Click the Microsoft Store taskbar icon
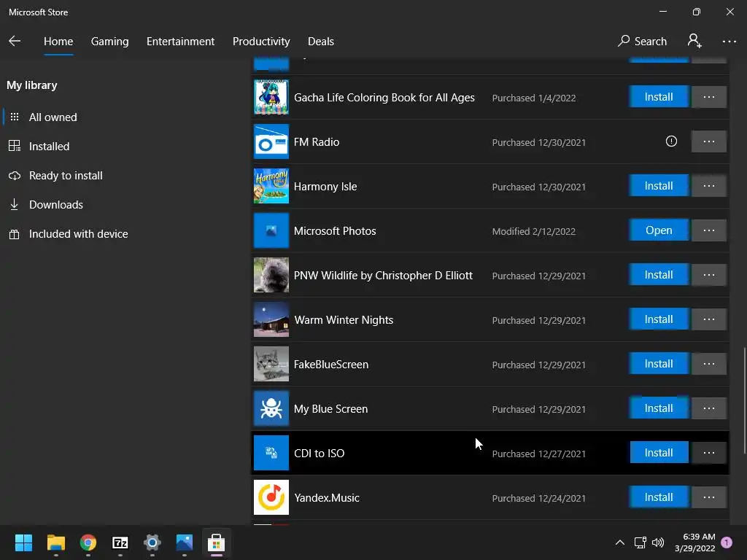Viewport: 747px width, 560px height. tap(216, 542)
